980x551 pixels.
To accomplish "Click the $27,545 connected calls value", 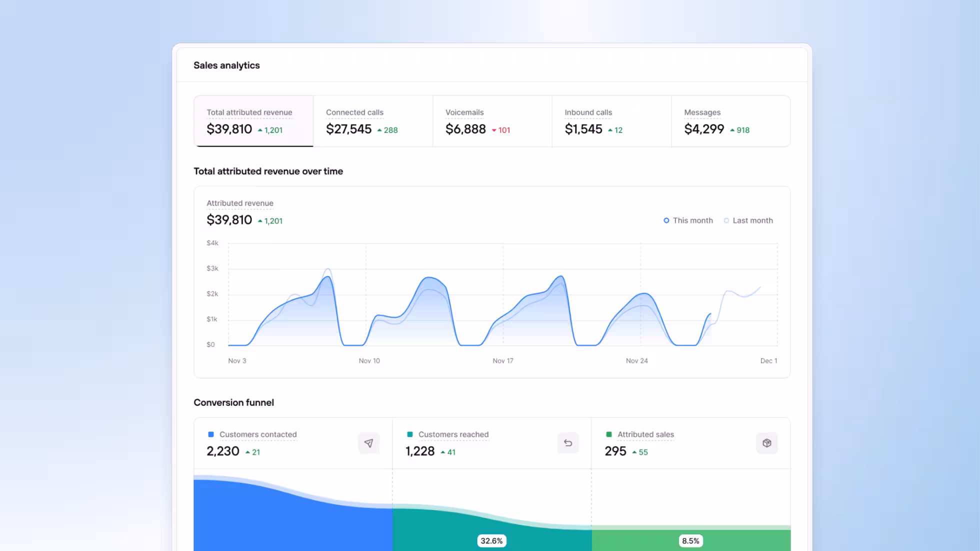I will [x=349, y=129].
